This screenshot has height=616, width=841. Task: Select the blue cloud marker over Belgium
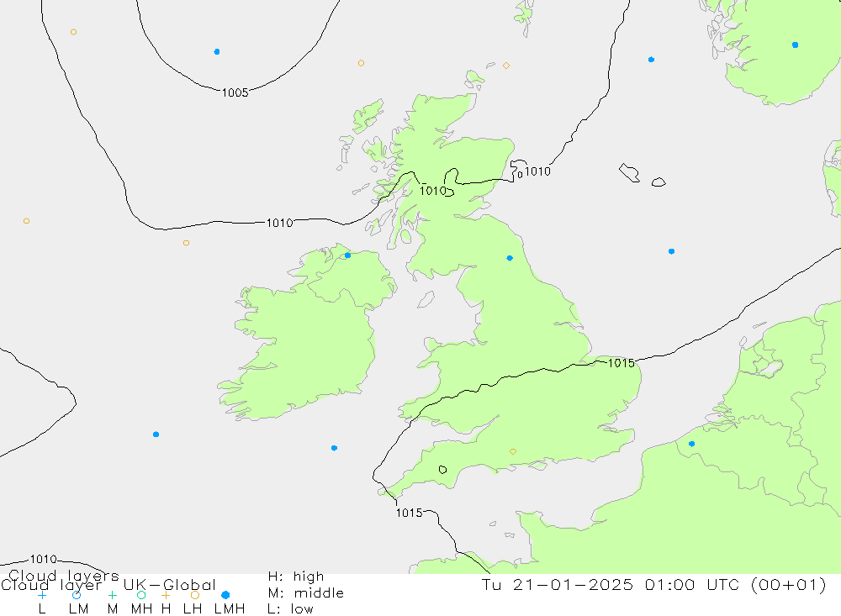click(x=691, y=444)
